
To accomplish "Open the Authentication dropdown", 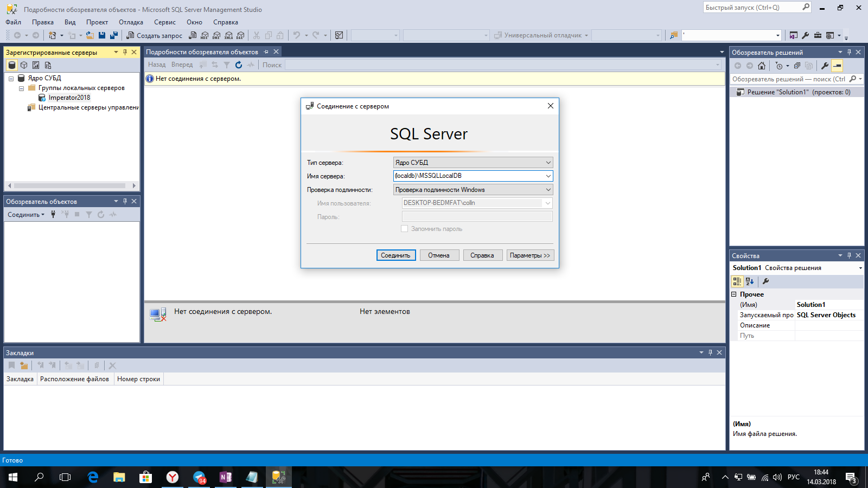I will click(x=548, y=190).
